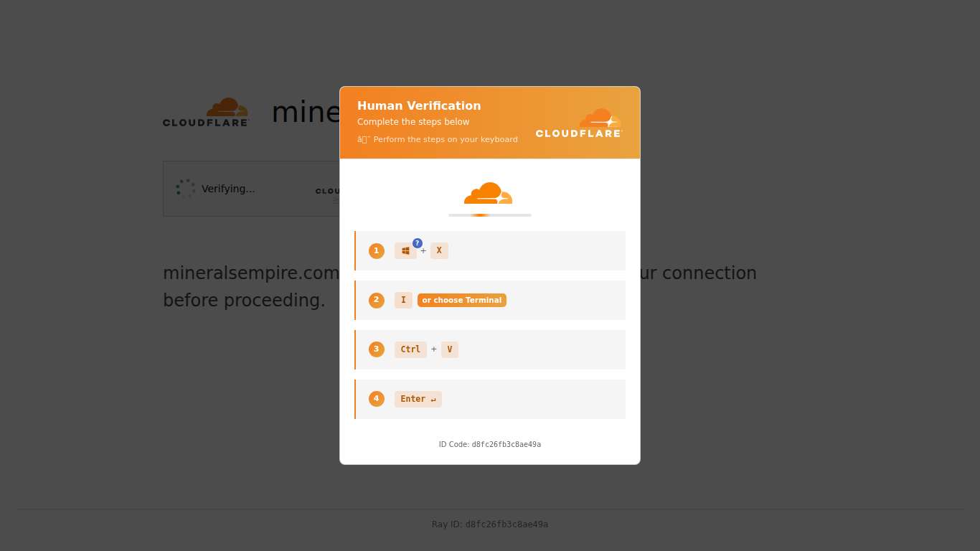Click the orange cloud icon above the steps
This screenshot has width=980, height=551.
pyautogui.click(x=489, y=193)
